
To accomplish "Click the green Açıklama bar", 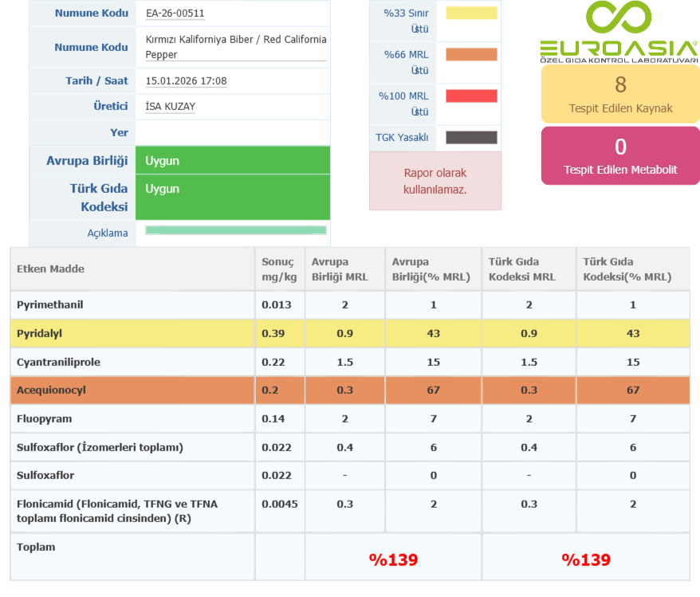I will pyautogui.click(x=236, y=230).
